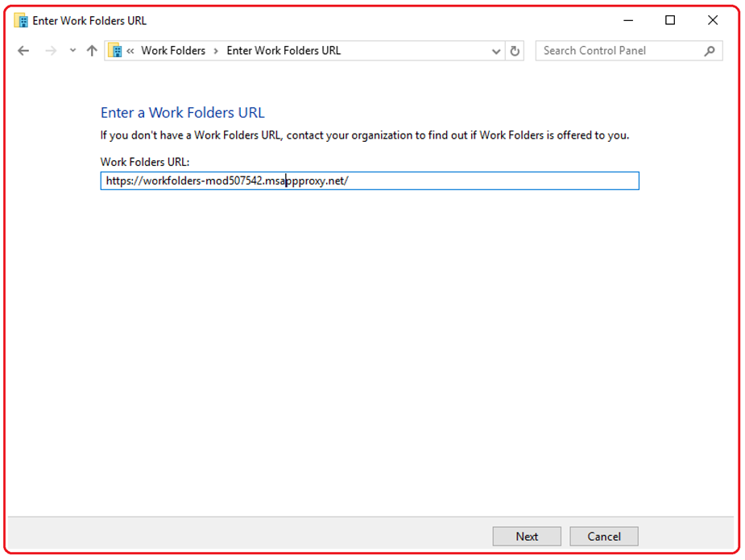
Task: Minimize the Enter Work Folders URL window
Action: tap(628, 20)
